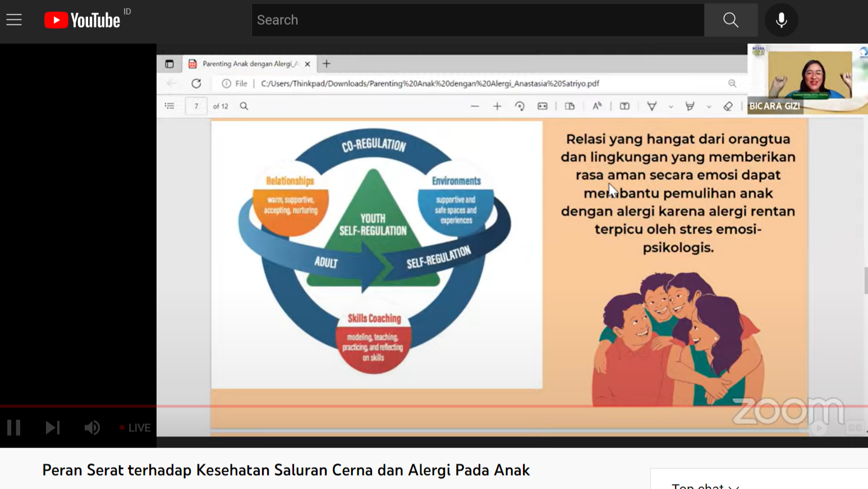Jump to LIVE playback
Image resolution: width=868 pixels, height=489 pixels.
135,428
